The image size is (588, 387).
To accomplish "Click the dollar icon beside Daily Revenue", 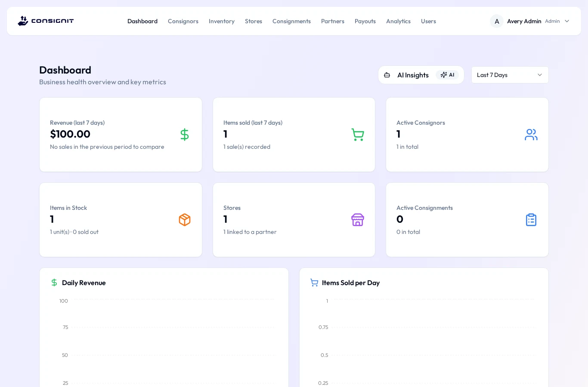I will click(x=54, y=283).
